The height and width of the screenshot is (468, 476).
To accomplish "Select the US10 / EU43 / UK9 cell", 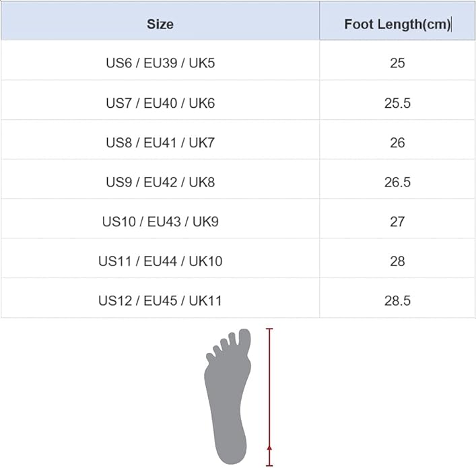I will [160, 221].
